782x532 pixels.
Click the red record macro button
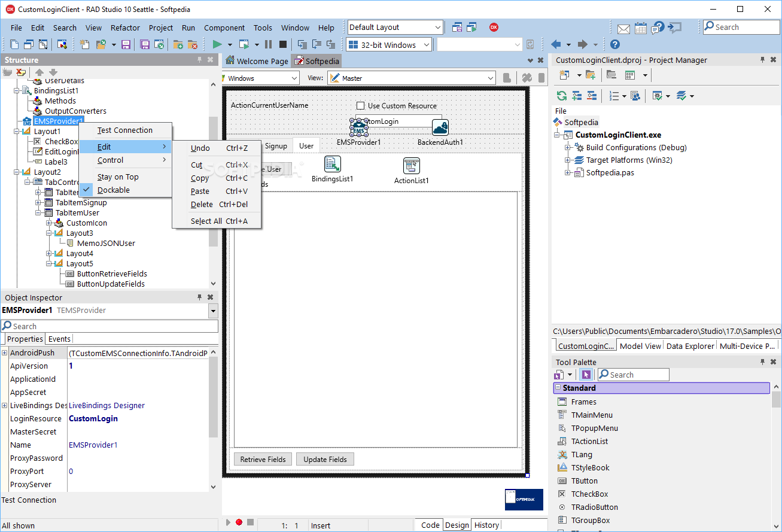point(239,522)
